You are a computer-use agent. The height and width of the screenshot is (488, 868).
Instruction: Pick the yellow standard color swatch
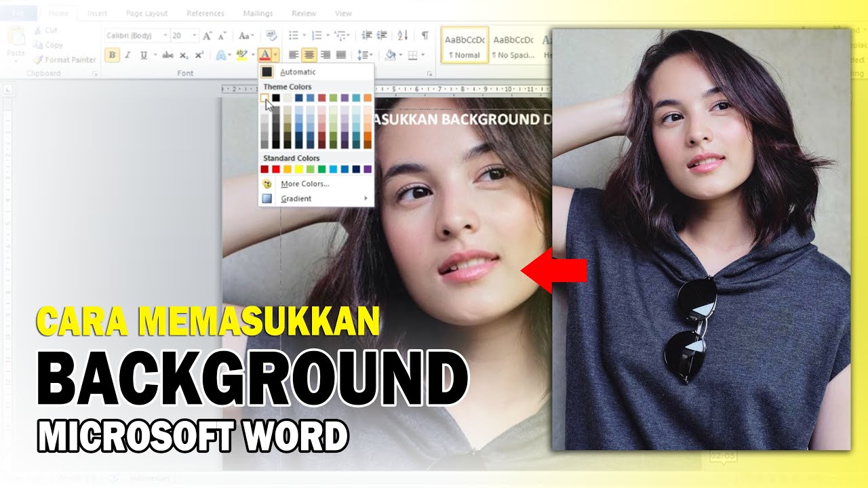point(299,169)
